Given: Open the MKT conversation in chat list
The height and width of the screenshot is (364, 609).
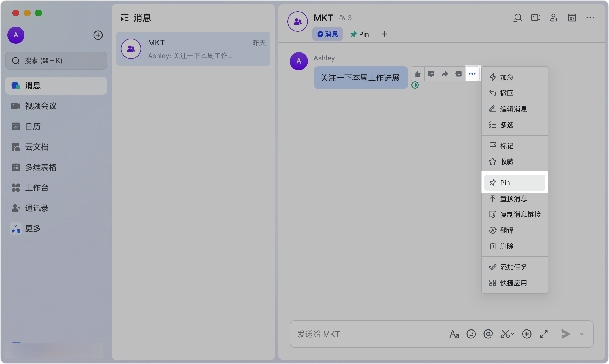Looking at the screenshot, I should 193,49.
